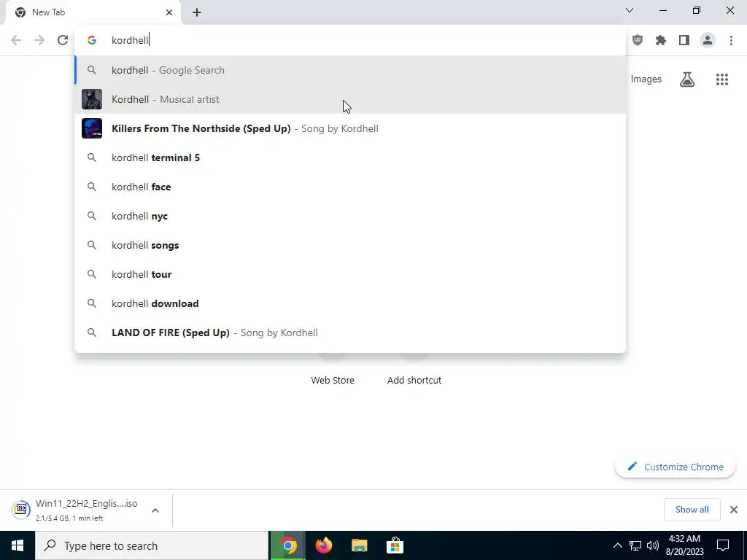Viewport: 747px width, 560px height.
Task: Open Chrome's three-dot menu
Action: [x=731, y=40]
